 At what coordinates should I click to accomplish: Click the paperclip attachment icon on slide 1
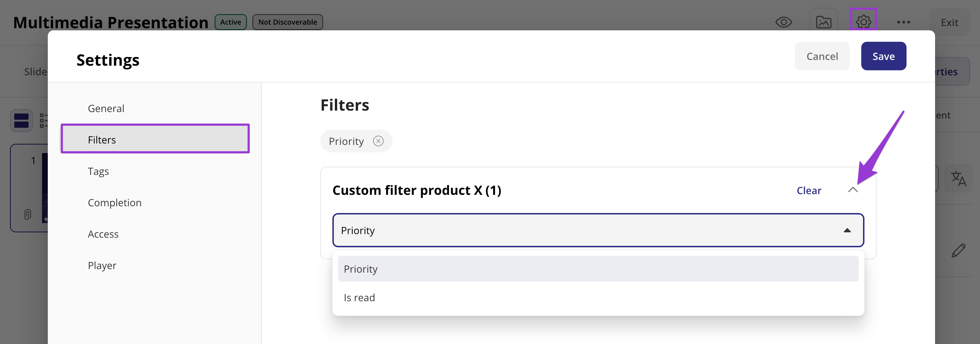tap(27, 214)
